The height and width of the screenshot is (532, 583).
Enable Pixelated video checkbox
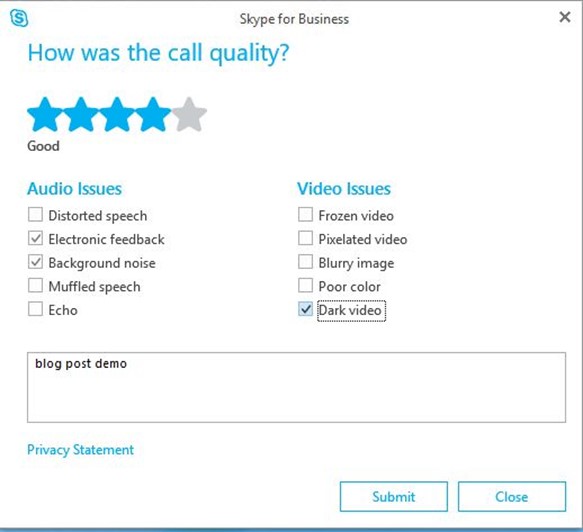[x=305, y=238]
